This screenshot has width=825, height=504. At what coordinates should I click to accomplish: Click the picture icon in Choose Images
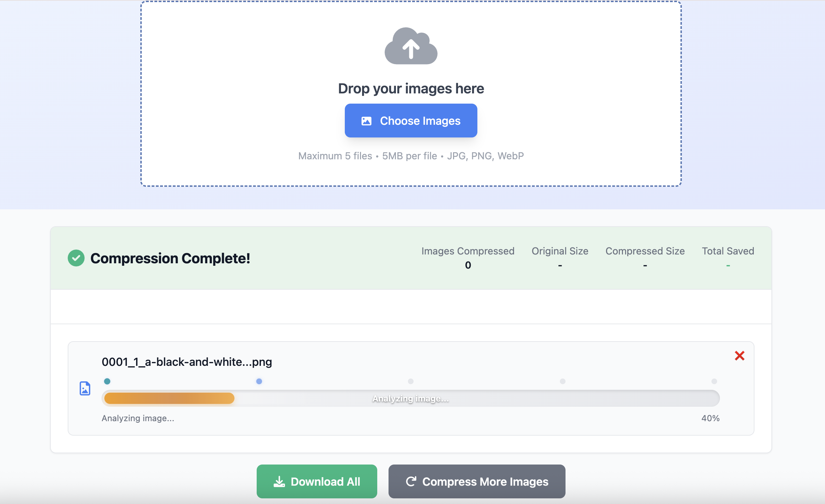click(x=366, y=121)
